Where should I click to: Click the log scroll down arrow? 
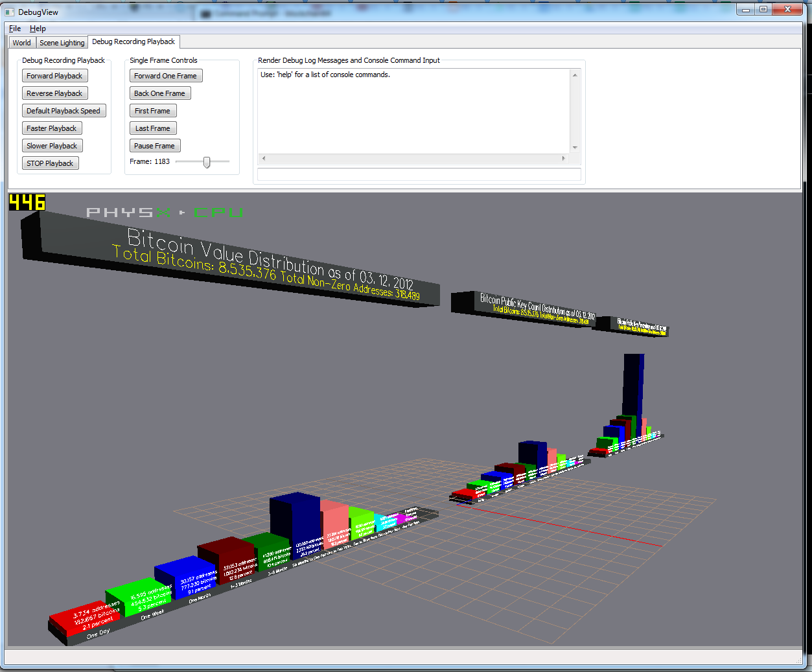(575, 148)
